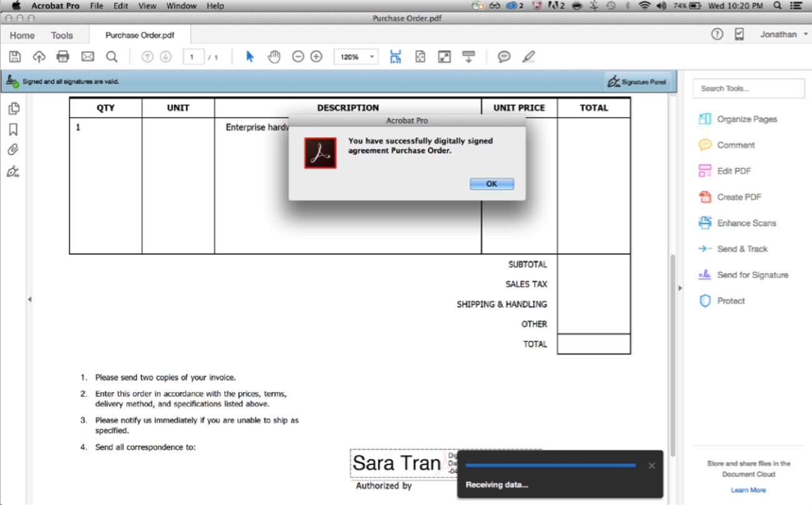
Task: Save the file with the floppy disk icon
Action: pos(15,57)
